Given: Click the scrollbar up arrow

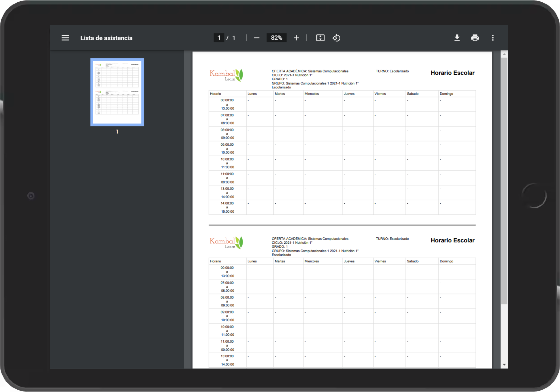Looking at the screenshot, I should click(x=504, y=54).
